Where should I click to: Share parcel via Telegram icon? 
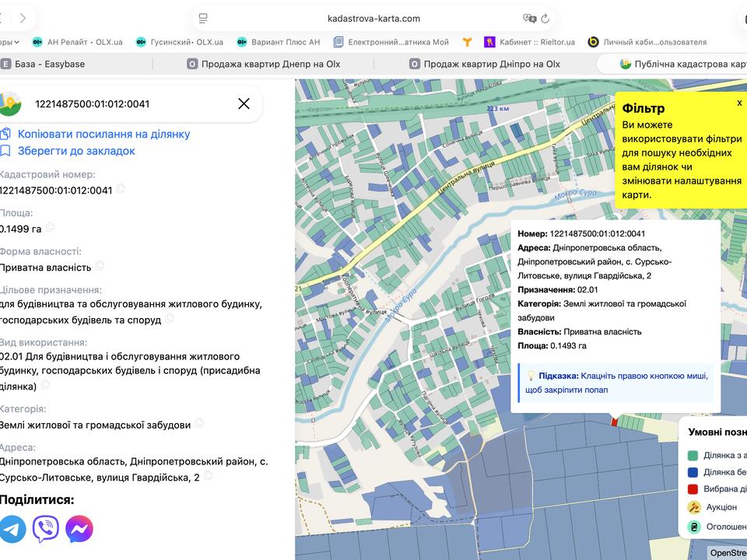(x=12, y=529)
